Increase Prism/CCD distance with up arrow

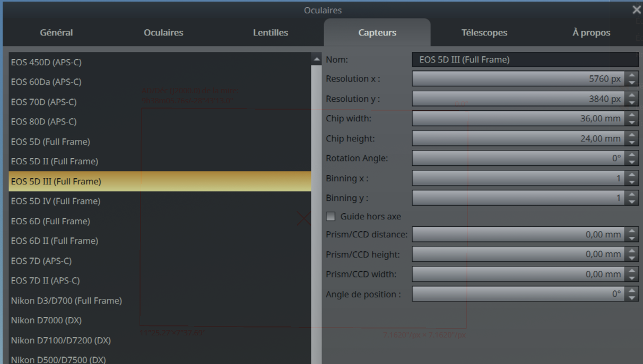[x=631, y=231]
